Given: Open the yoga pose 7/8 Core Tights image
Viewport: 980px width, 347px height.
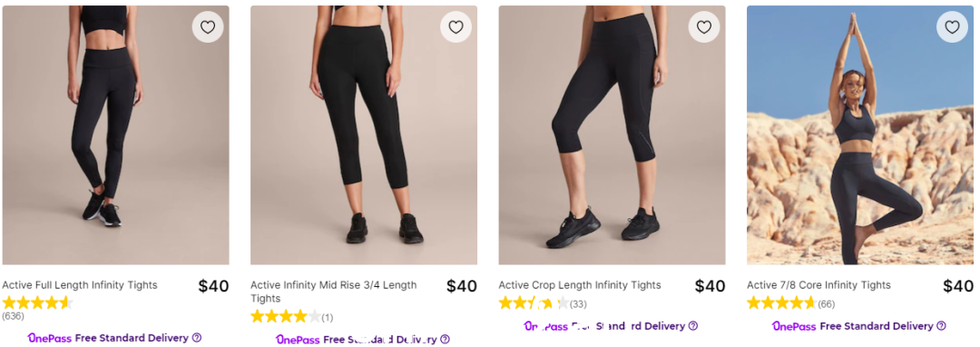Looking at the screenshot, I should pos(860,135).
